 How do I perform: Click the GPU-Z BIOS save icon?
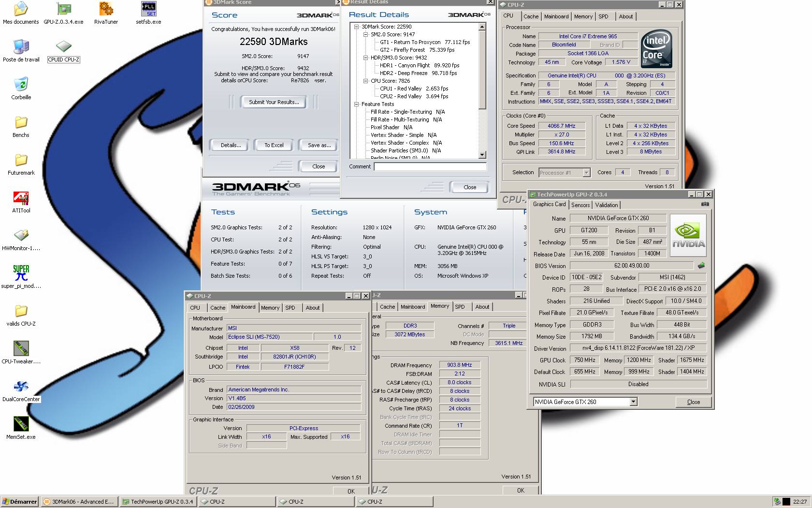(701, 265)
